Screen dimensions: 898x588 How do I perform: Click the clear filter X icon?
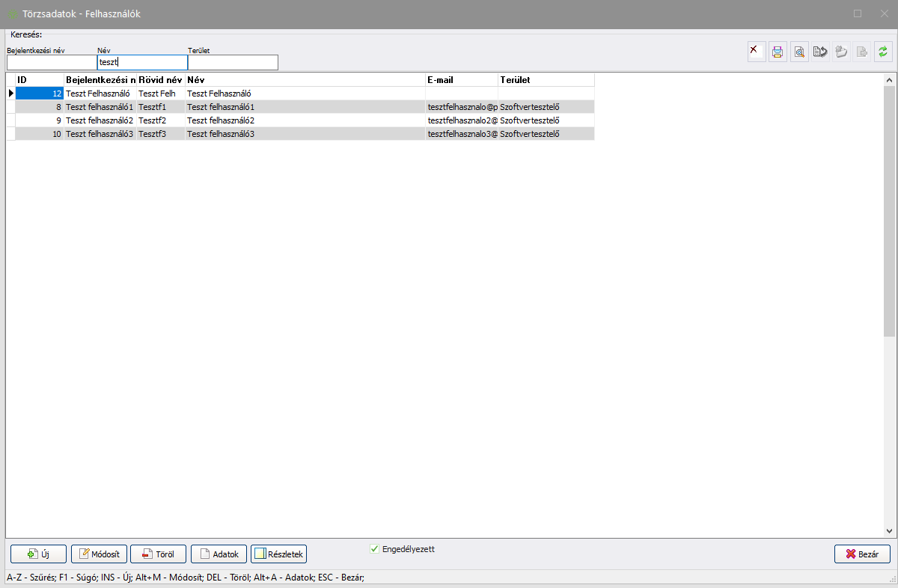[x=757, y=52]
